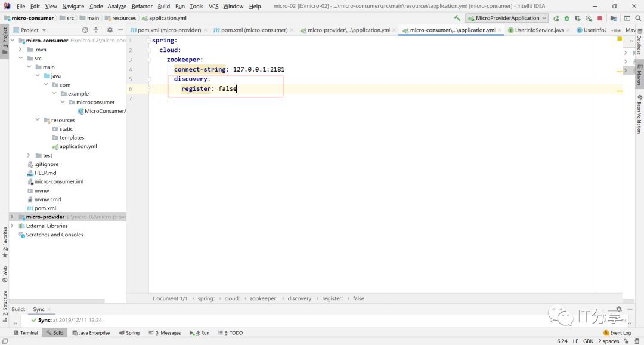The width and height of the screenshot is (644, 345).
Task: Open the Refactor menu
Action: click(142, 6)
